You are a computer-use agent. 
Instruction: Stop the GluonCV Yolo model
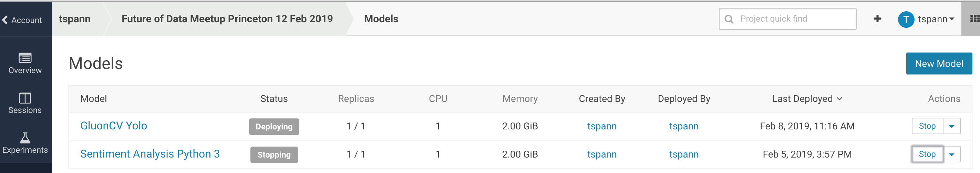tap(927, 126)
